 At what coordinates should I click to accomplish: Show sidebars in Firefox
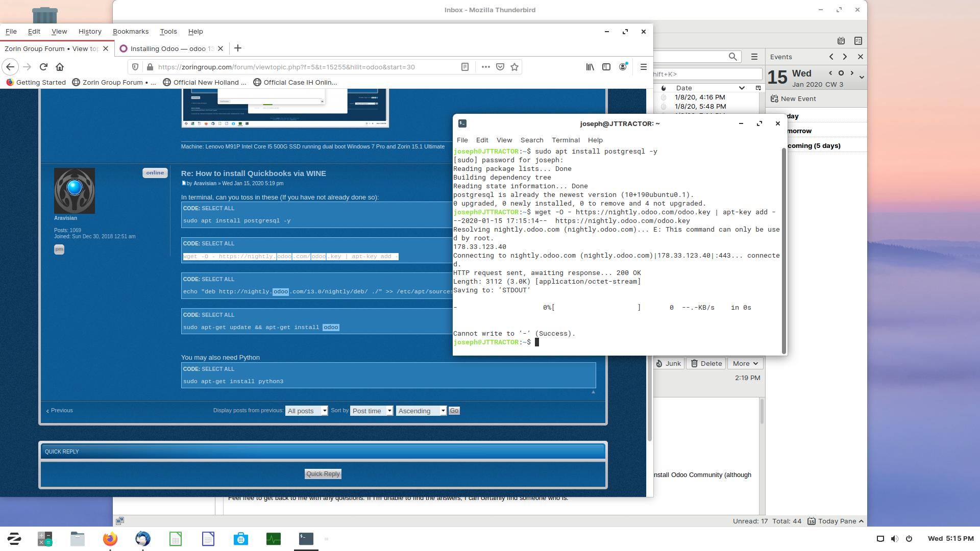606,67
